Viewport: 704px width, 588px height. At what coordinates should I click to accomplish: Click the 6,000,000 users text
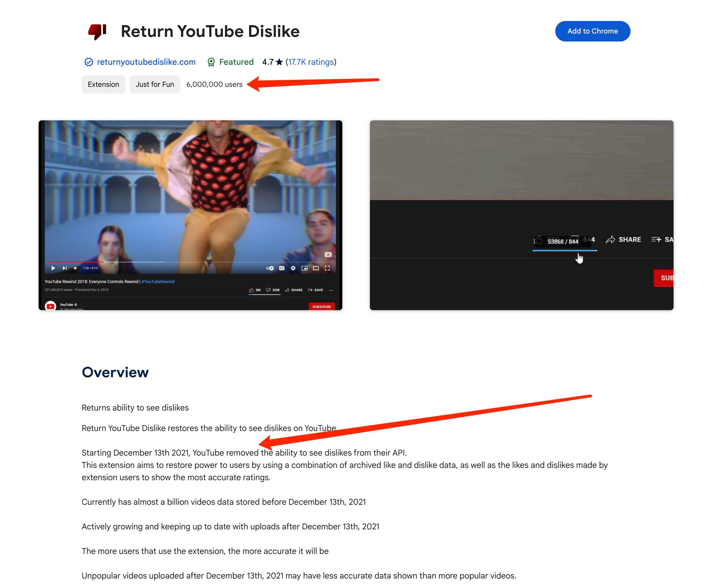click(214, 85)
